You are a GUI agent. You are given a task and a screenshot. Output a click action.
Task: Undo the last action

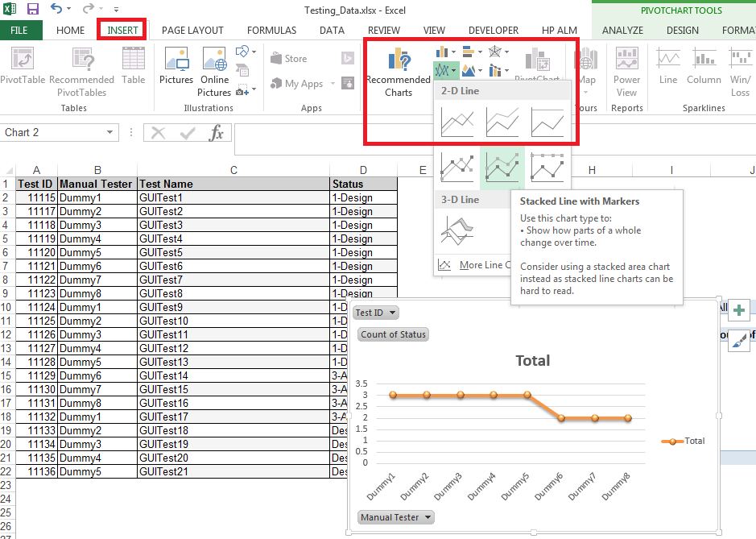click(x=56, y=9)
